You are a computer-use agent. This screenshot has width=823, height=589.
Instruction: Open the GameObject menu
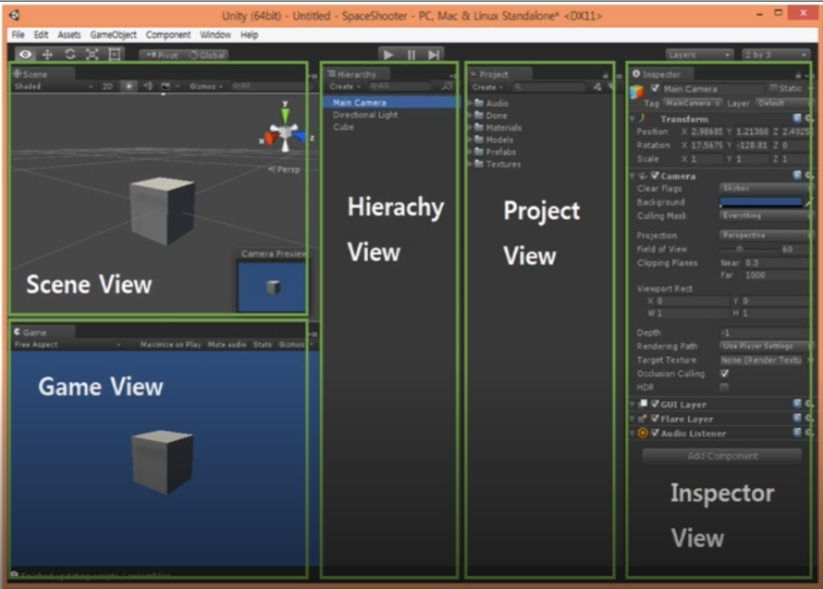click(x=113, y=35)
